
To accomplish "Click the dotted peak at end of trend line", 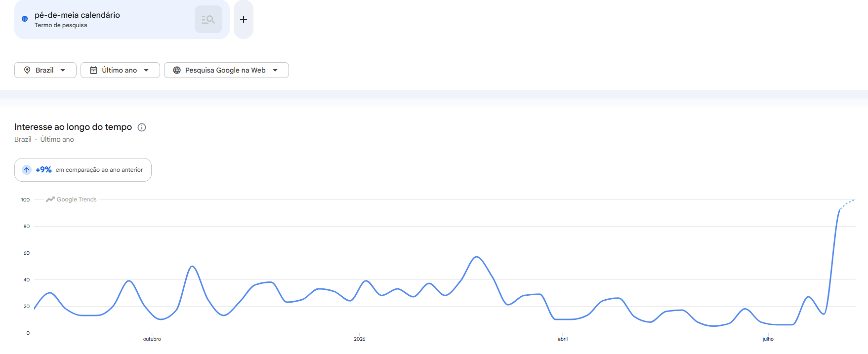I will point(847,203).
